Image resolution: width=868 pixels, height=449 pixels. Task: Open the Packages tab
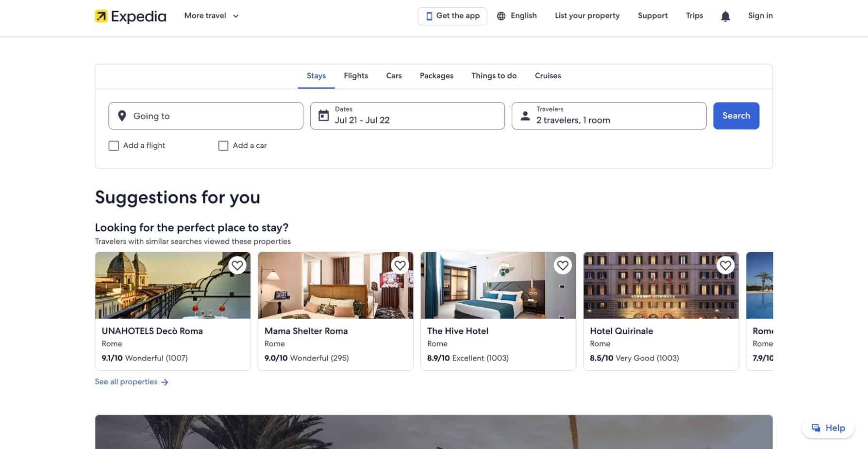click(x=436, y=76)
